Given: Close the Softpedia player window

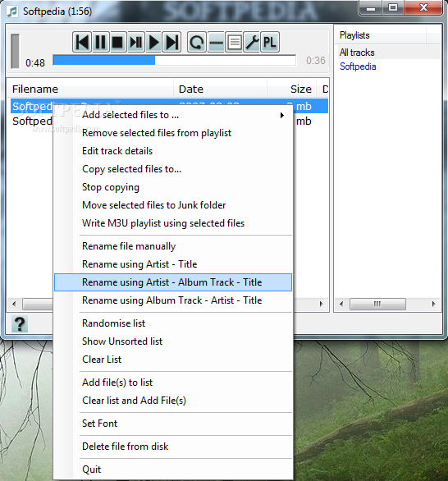Looking at the screenshot, I should pyautogui.click(x=423, y=8).
